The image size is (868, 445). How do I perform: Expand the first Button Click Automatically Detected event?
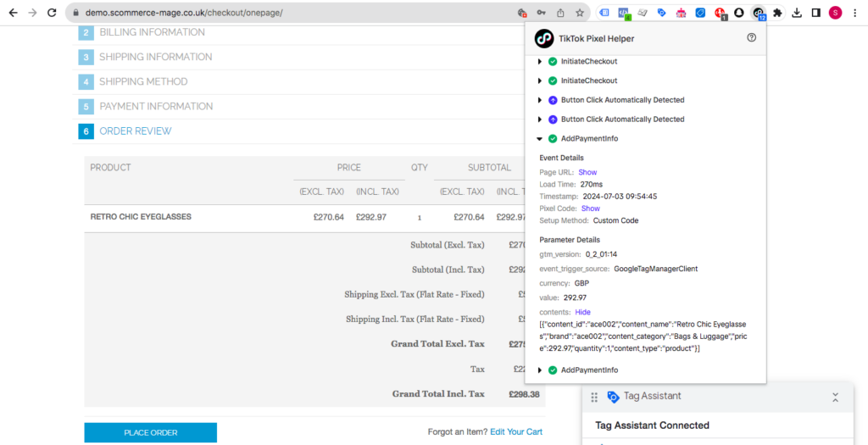540,100
